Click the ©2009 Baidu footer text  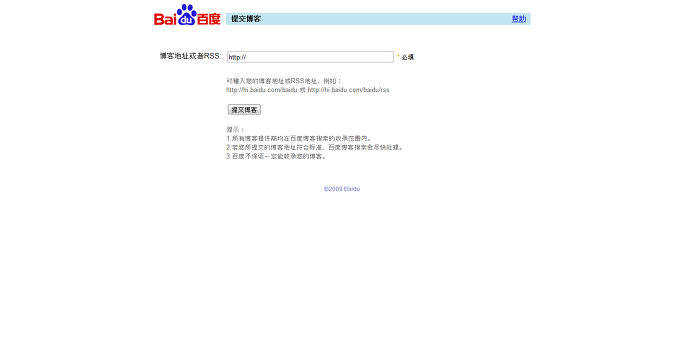[342, 189]
